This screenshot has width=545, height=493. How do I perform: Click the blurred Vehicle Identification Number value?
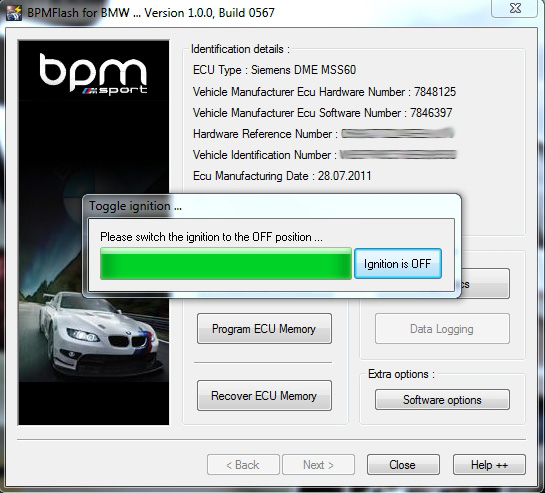(x=398, y=154)
